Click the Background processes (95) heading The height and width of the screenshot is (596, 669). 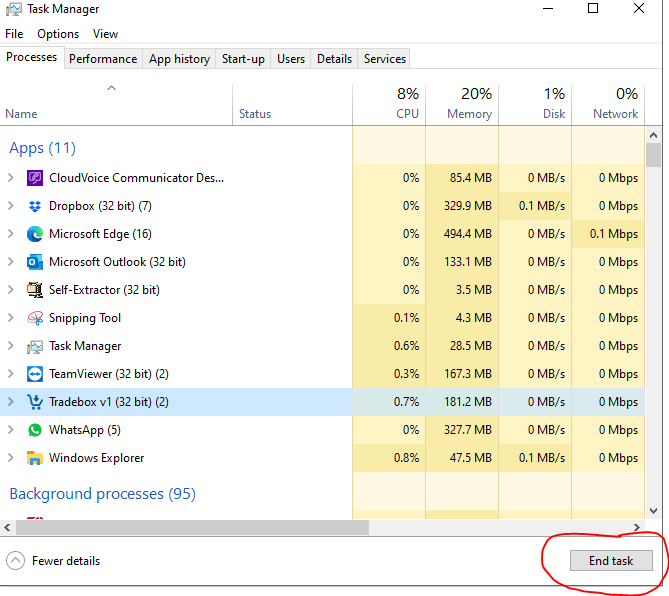pos(102,494)
